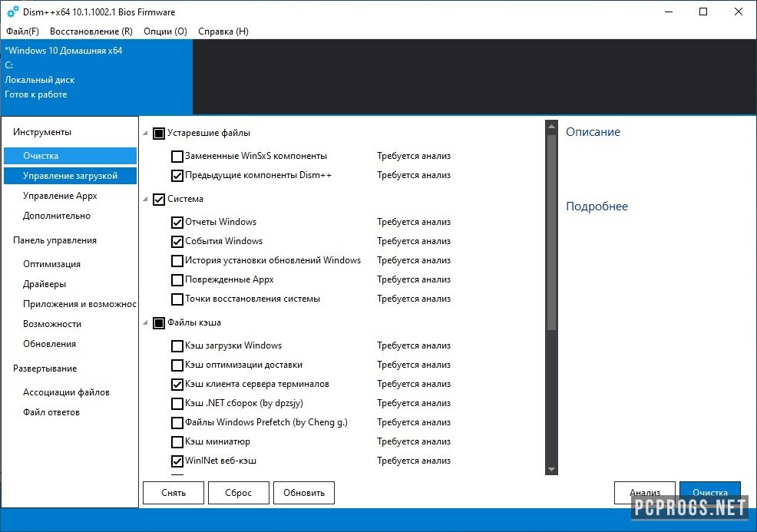Collapse the Устаревшие файлы group
The image size is (757, 532).
pos(146,134)
